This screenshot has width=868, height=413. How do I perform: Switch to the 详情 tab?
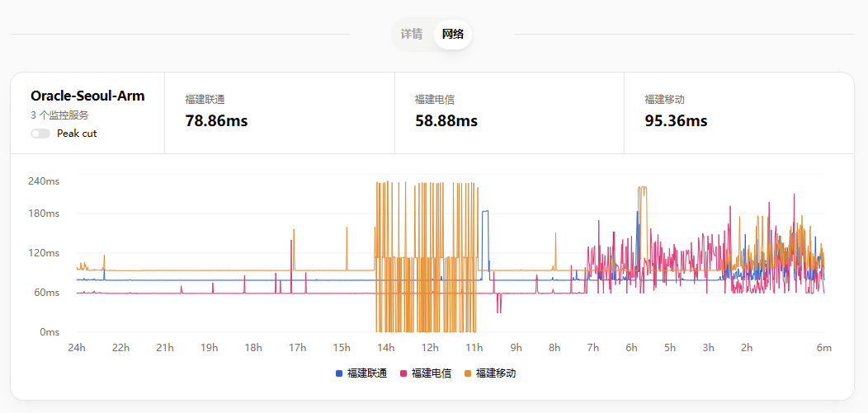[x=412, y=35]
